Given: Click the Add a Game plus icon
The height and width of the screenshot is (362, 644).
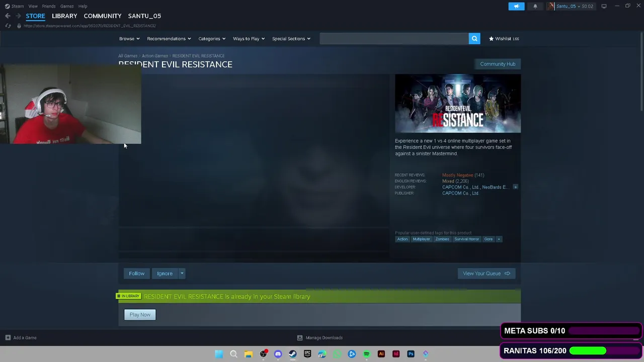Looking at the screenshot, I should pyautogui.click(x=8, y=338).
